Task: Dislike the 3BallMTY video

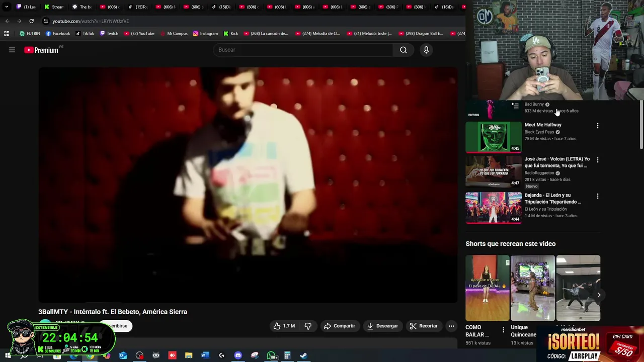Action: point(308,326)
